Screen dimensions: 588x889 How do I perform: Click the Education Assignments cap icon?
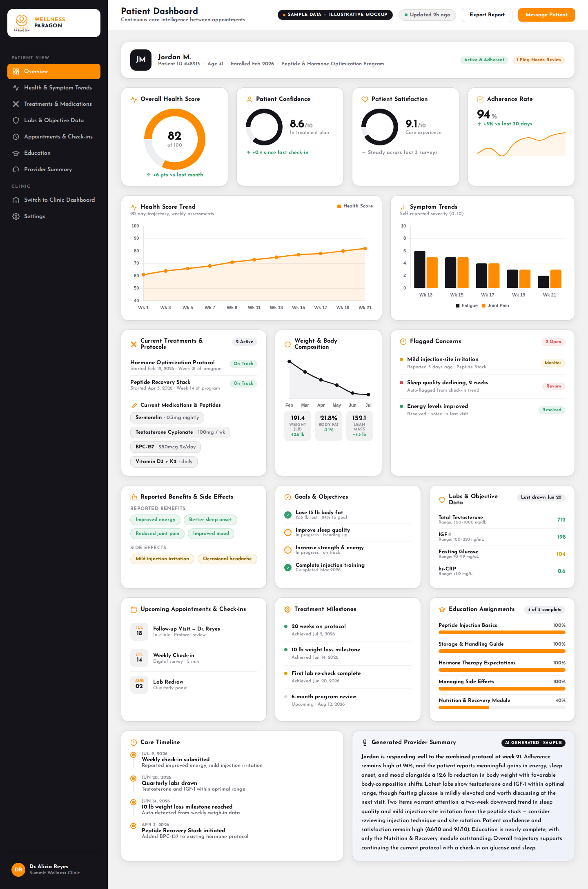[x=442, y=609]
